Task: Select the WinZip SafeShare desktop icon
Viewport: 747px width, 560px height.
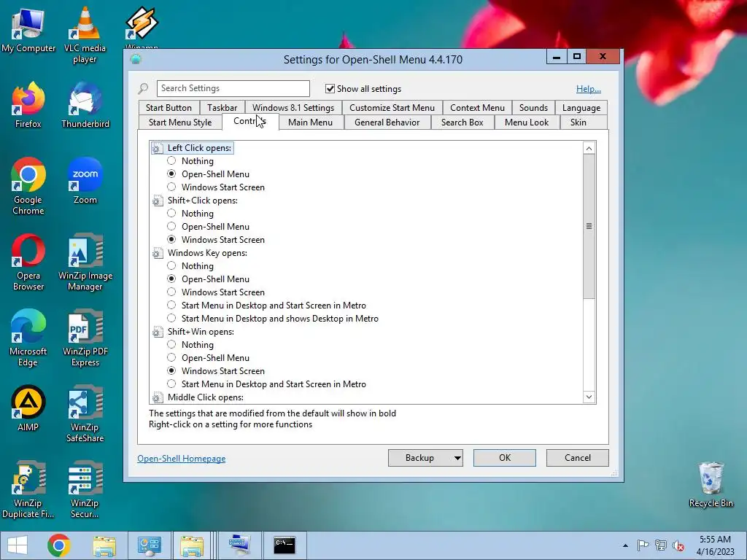Action: (85, 413)
